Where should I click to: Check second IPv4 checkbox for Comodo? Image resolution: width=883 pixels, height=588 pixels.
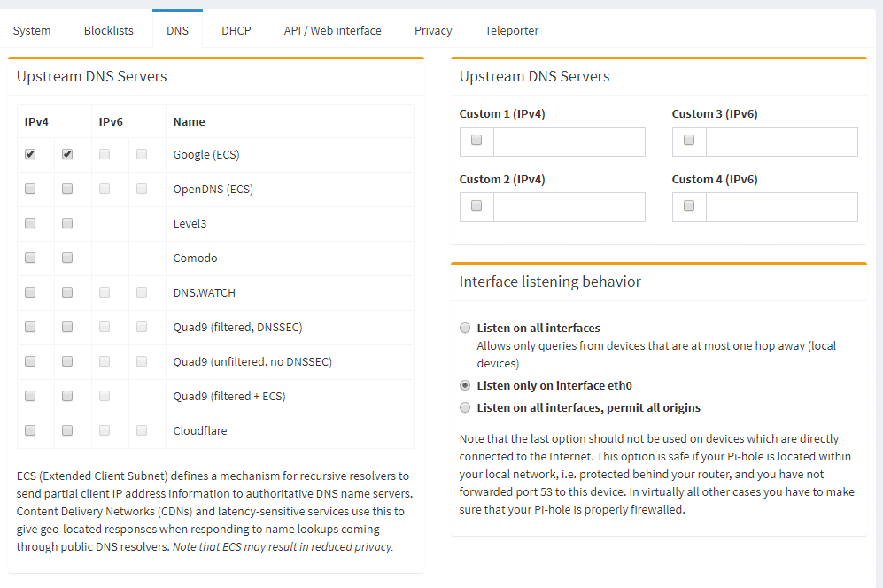point(67,258)
